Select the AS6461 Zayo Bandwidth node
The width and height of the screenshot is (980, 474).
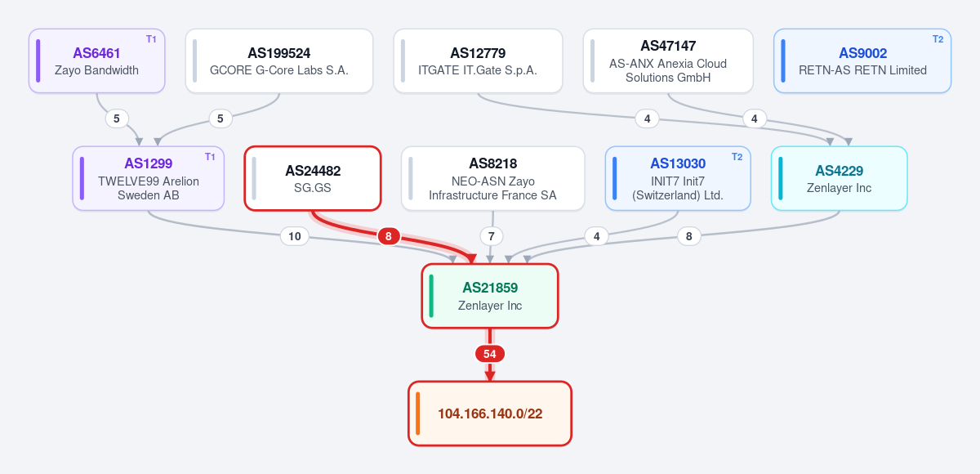coord(97,61)
